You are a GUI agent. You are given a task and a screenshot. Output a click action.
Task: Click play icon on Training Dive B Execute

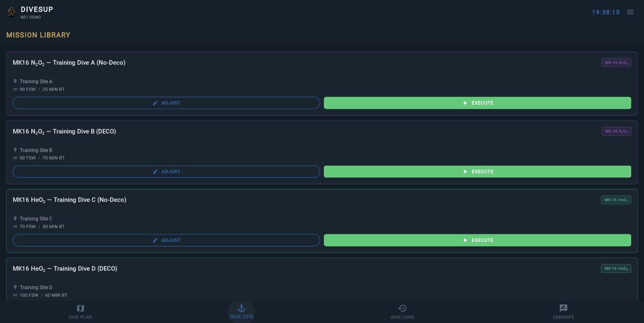(x=465, y=171)
